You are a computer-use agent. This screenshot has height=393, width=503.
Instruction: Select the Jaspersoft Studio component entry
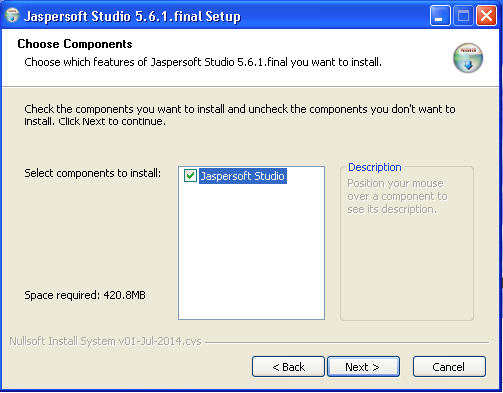pyautogui.click(x=243, y=176)
